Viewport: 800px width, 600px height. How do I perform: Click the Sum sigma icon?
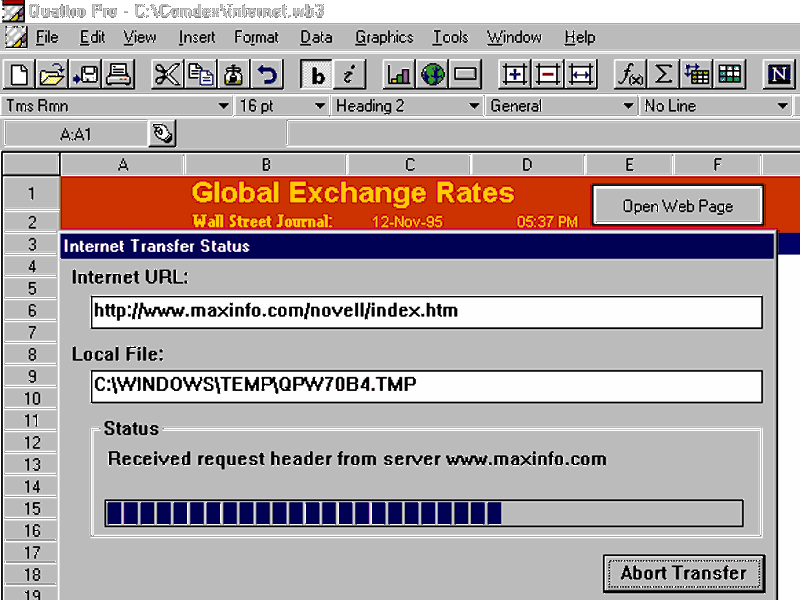pyautogui.click(x=663, y=75)
